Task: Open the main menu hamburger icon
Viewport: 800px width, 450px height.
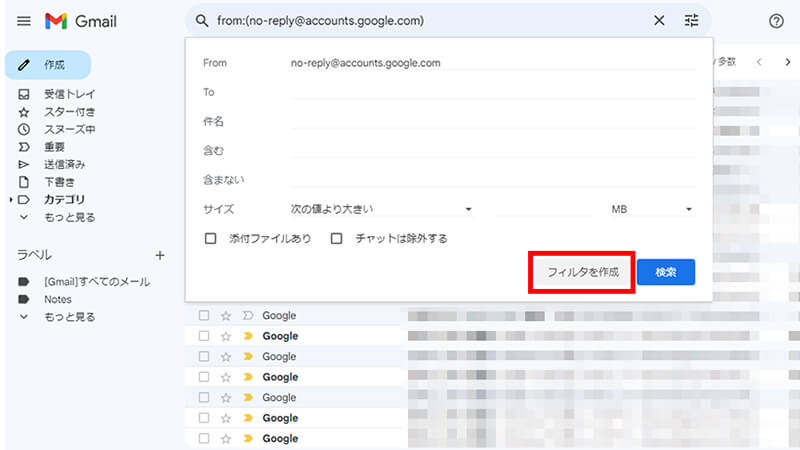Action: coord(24,21)
